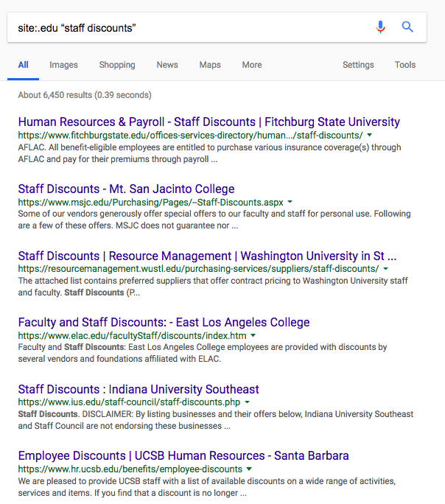
Task: Click the search query input field
Action: tap(184, 27)
